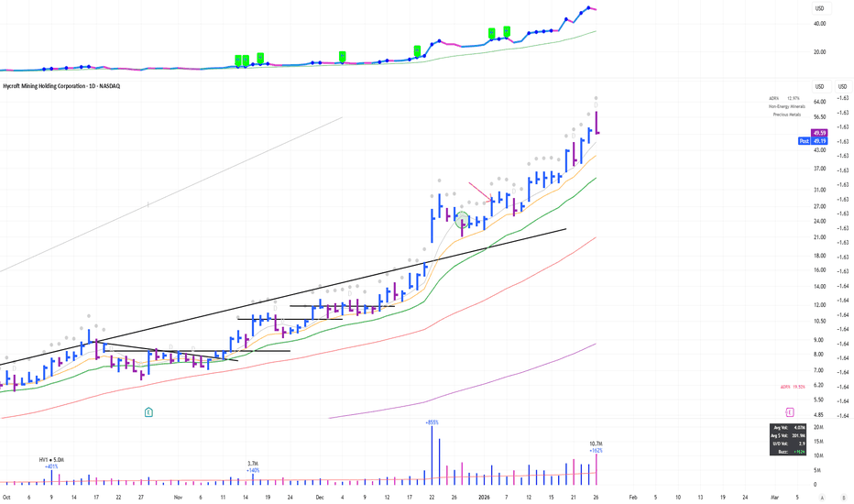Click the +401% volume label
The image size is (854, 504).
click(51, 466)
